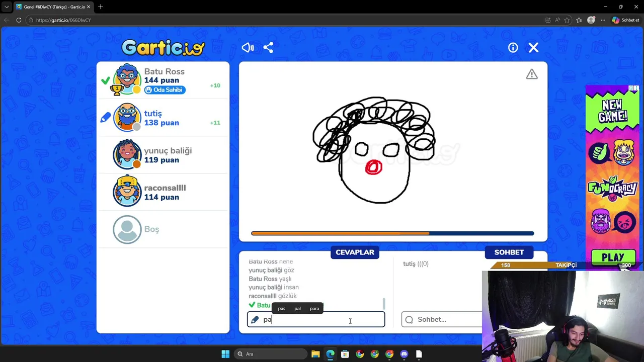Go back in browser history
This screenshot has width=644, height=362.
pyautogui.click(x=6, y=20)
